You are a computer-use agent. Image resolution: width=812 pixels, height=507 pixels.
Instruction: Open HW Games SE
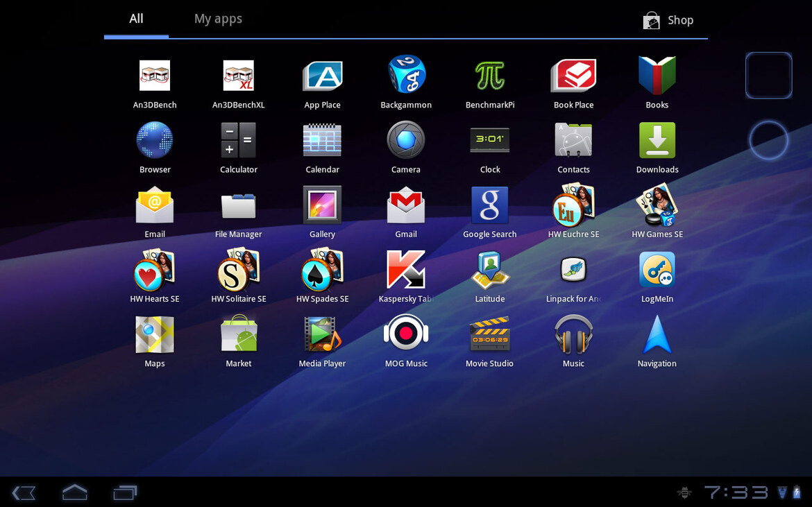[657, 205]
